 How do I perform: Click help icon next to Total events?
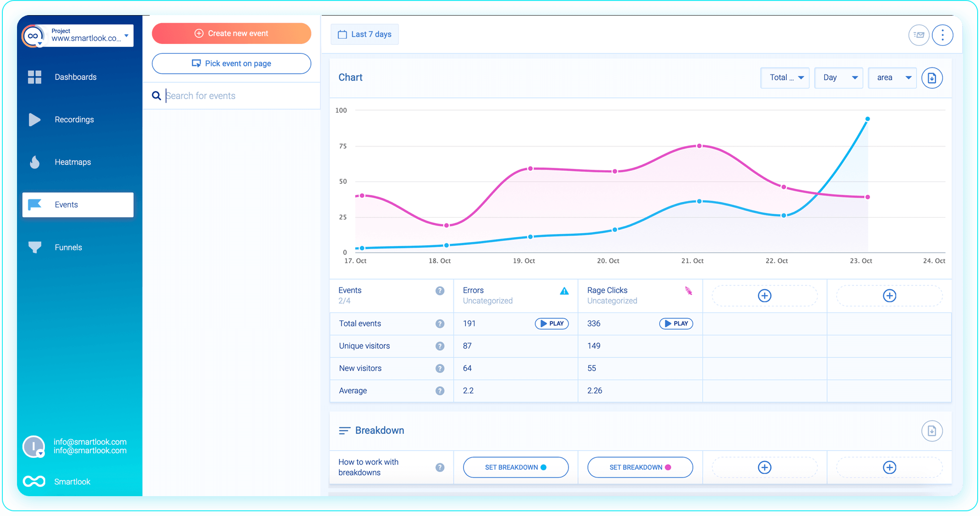click(x=439, y=324)
